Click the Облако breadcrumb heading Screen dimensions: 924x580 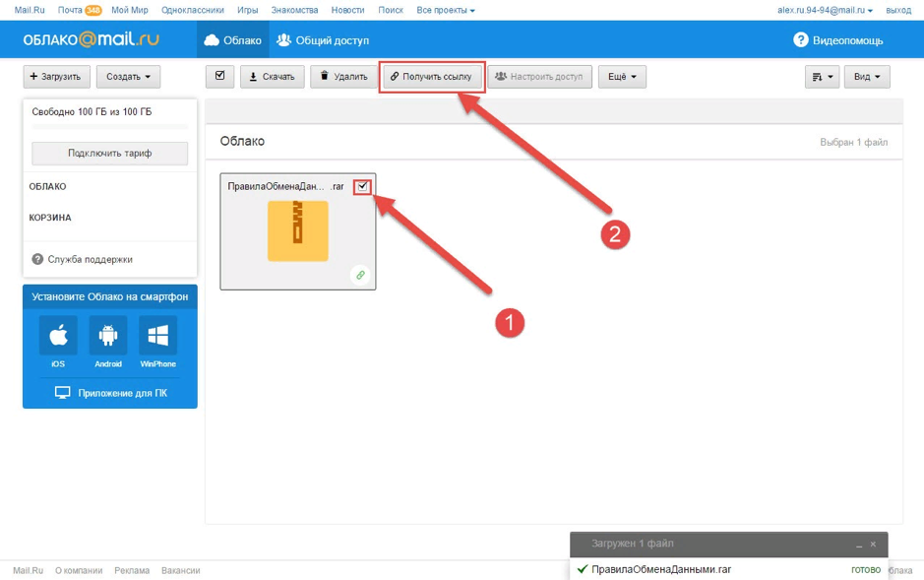(x=242, y=141)
